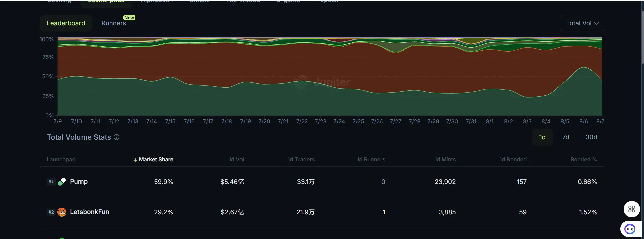644x239 pixels.
Task: Click the chart's 8/6 date label
Action: (583, 121)
